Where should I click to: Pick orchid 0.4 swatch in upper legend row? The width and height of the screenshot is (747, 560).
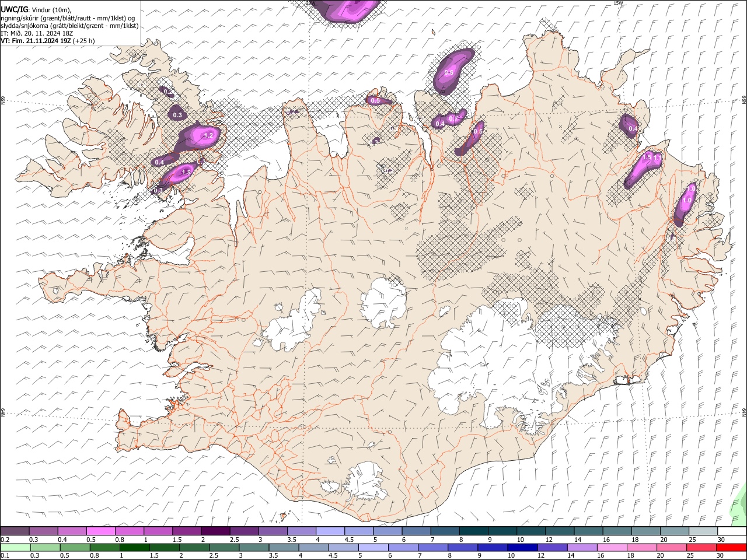point(72,531)
